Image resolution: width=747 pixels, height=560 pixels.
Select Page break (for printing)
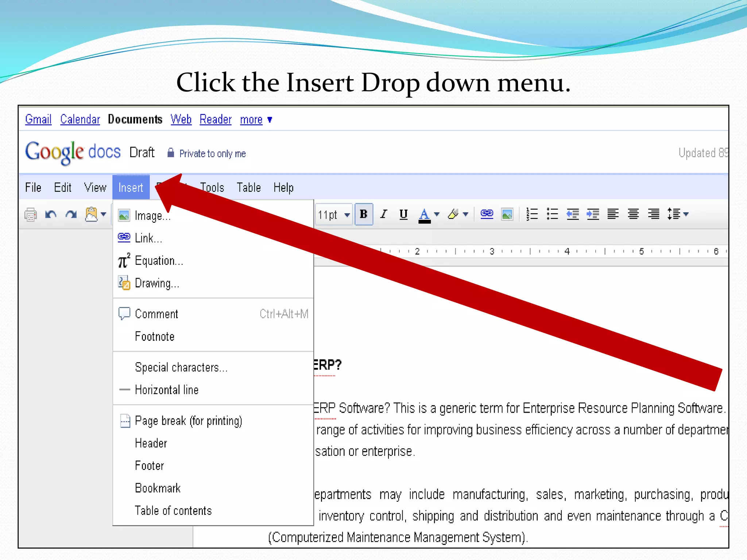(213, 421)
